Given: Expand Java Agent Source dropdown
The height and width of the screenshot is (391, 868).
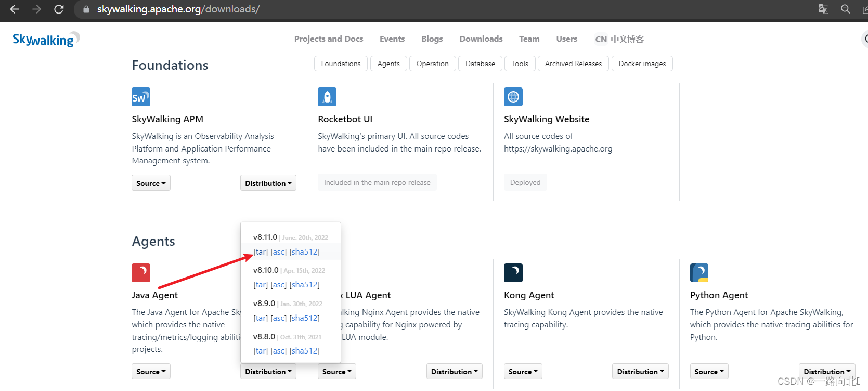Looking at the screenshot, I should point(151,371).
